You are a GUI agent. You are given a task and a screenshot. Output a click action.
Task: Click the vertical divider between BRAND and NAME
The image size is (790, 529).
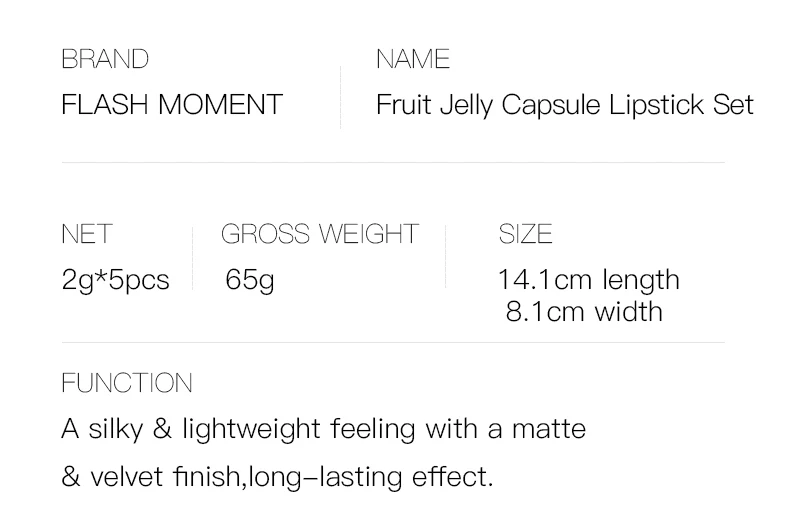340,97
